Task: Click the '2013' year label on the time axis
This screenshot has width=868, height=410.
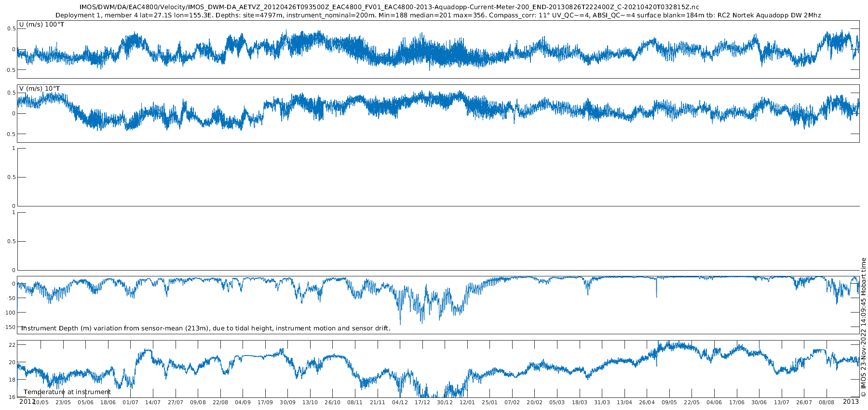Action: [x=851, y=401]
